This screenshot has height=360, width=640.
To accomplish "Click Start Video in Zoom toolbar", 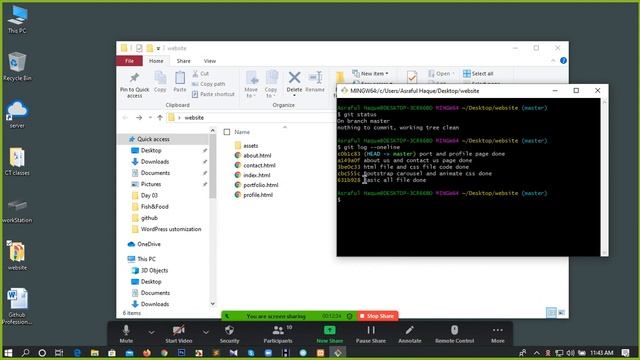I will pyautogui.click(x=178, y=333).
